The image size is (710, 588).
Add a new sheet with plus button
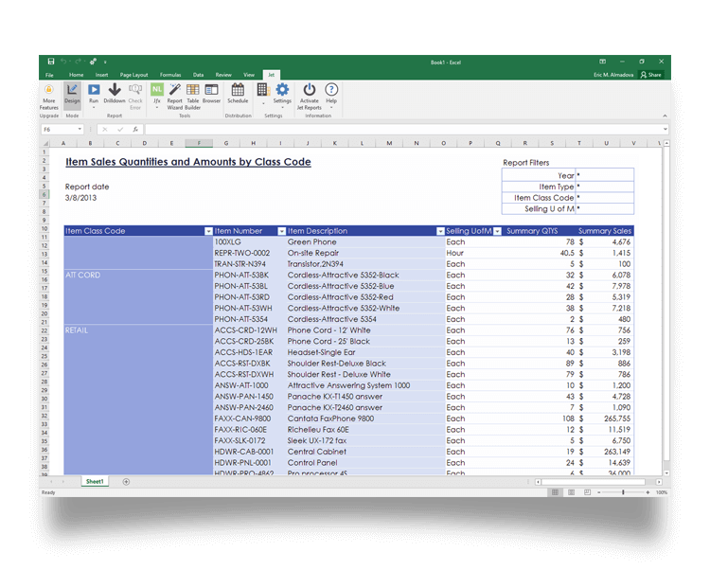click(x=126, y=482)
